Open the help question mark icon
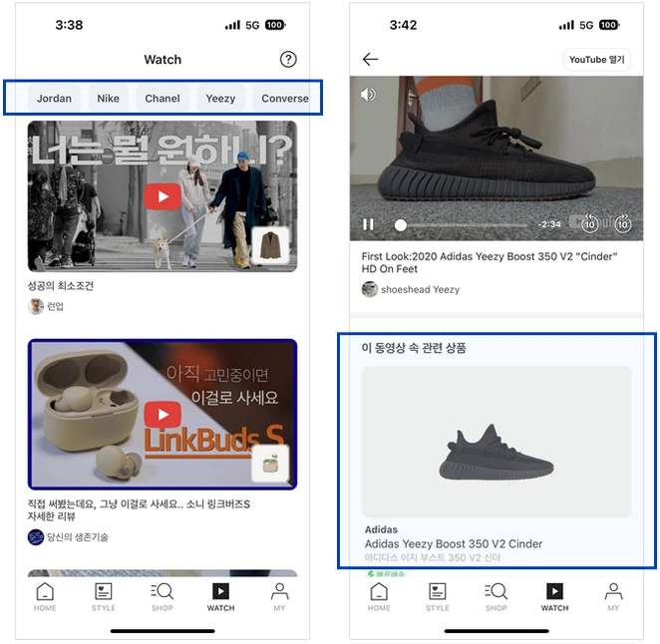This screenshot has height=644, width=660. click(x=288, y=60)
